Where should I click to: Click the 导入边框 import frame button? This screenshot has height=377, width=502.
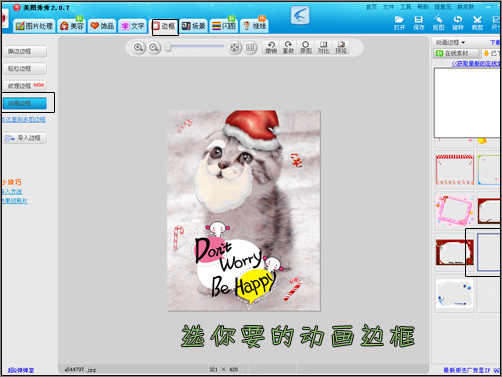click(x=25, y=138)
